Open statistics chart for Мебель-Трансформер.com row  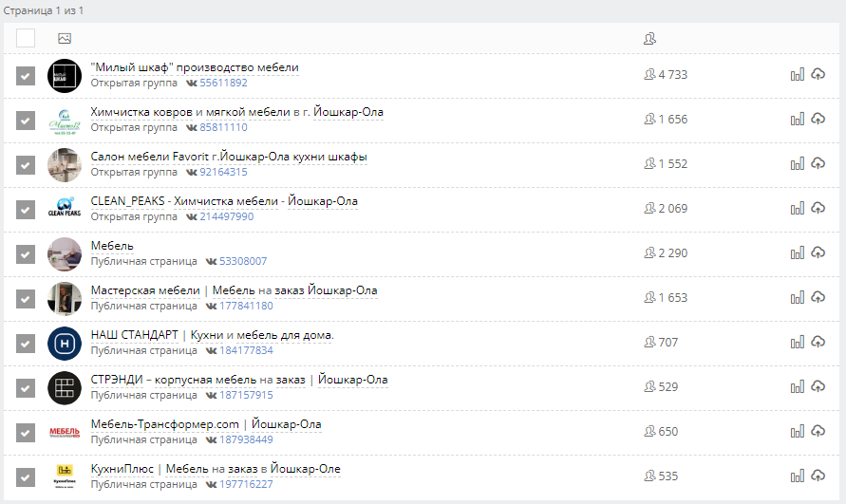point(797,432)
